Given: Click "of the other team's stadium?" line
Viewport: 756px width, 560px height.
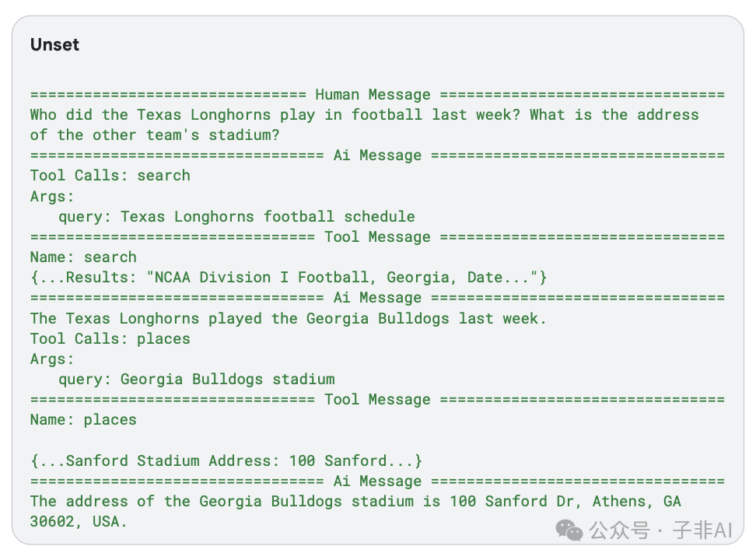Looking at the screenshot, I should click(x=155, y=135).
